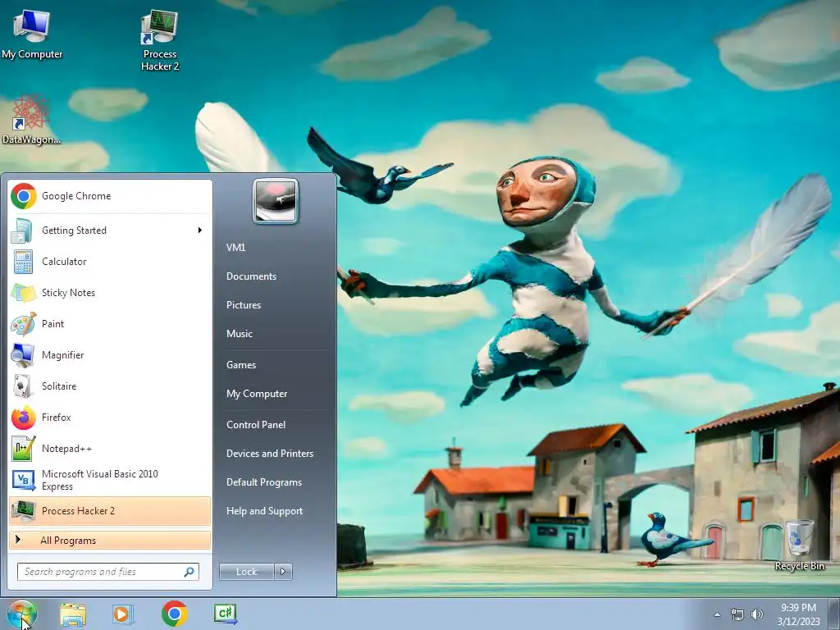840x630 pixels.
Task: Open Pictures library
Action: click(244, 305)
